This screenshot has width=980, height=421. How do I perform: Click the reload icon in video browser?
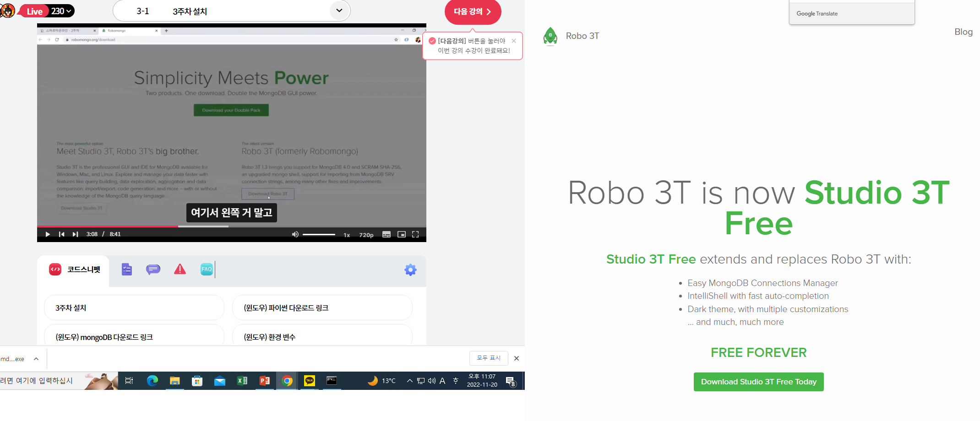57,40
